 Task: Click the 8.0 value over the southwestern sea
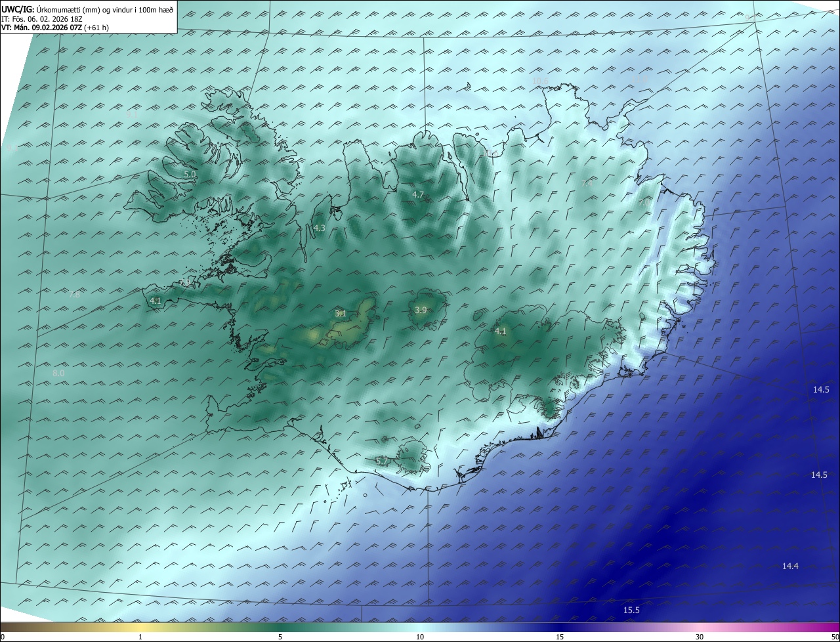click(58, 373)
